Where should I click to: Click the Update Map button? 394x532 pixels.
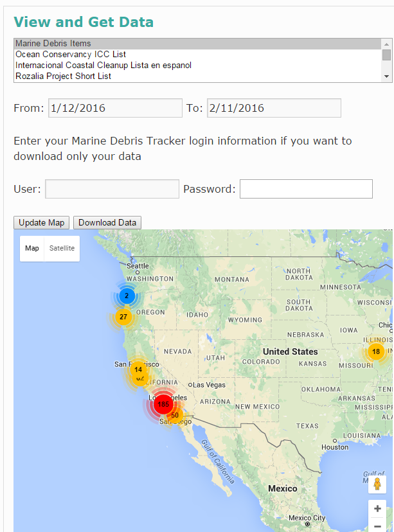pos(41,222)
